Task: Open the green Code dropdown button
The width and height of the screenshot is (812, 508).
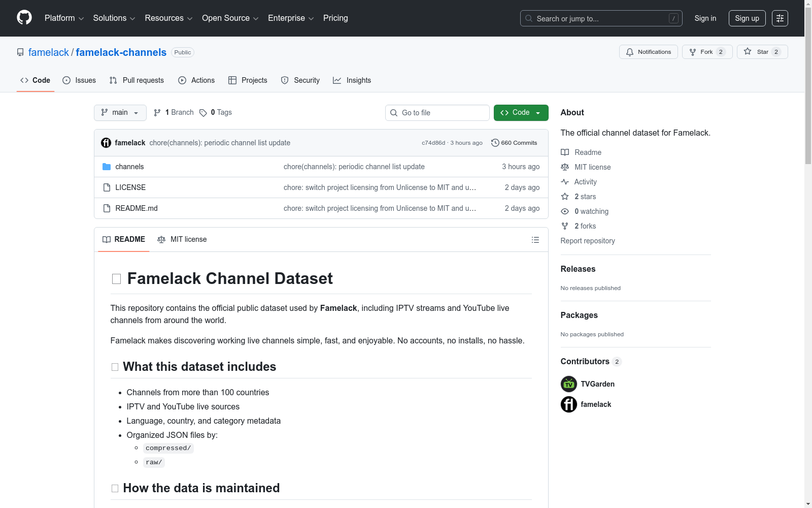Action: (521, 113)
